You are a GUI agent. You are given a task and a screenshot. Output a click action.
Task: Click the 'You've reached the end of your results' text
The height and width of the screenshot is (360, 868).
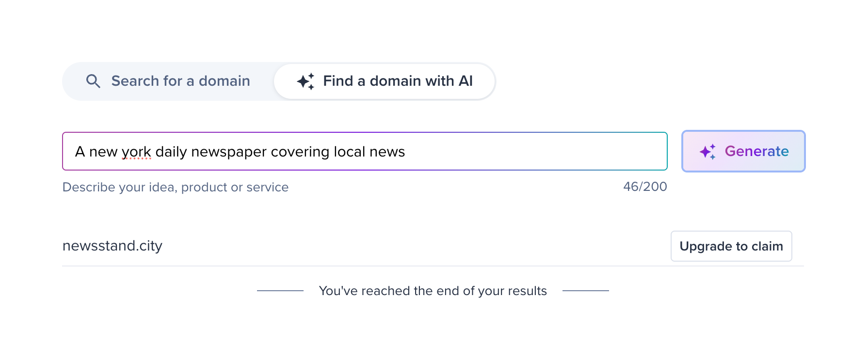tap(432, 291)
